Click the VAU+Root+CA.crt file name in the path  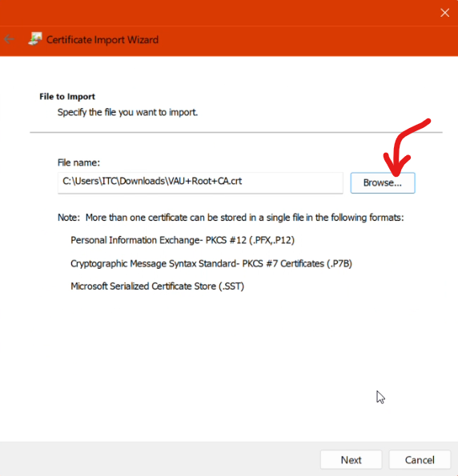point(205,181)
